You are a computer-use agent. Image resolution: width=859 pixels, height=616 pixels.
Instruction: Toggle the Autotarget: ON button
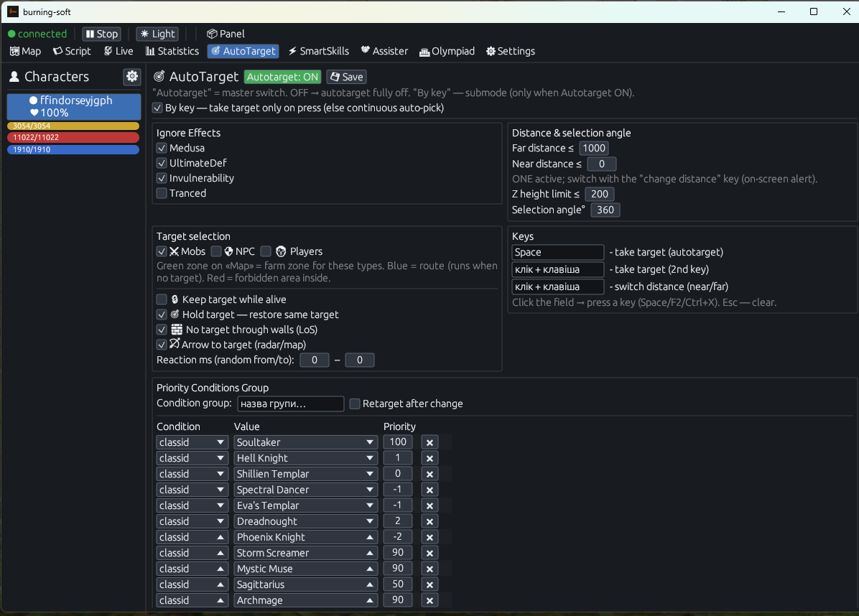283,78
